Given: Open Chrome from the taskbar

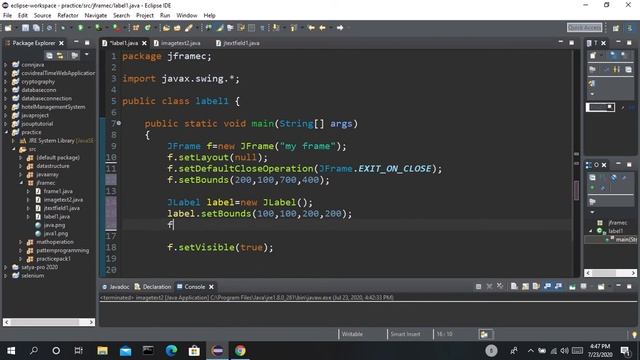Looking at the screenshot, I should (240, 351).
